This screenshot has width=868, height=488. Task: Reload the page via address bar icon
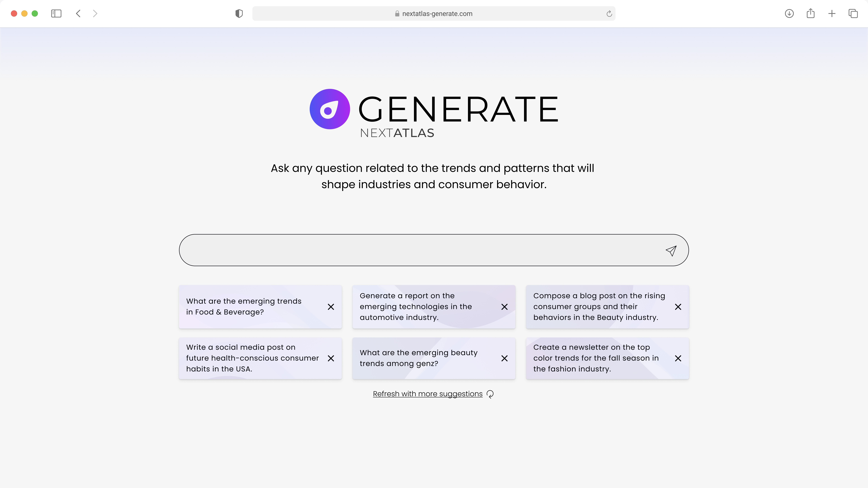[x=609, y=14]
